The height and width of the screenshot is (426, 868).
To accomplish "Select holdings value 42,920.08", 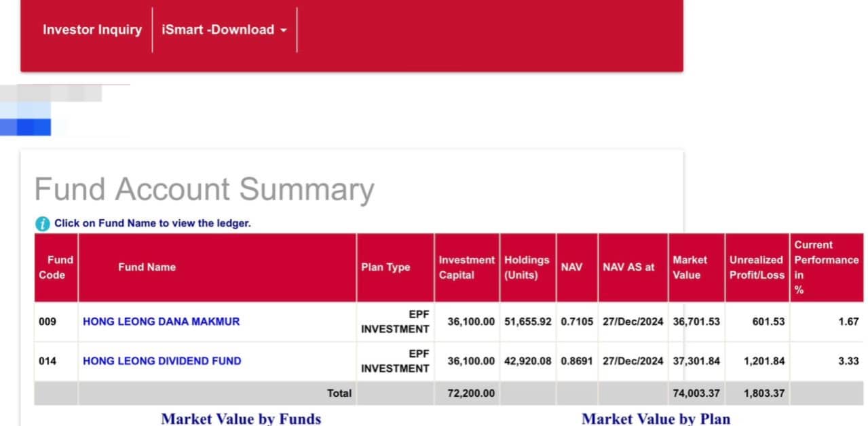I will 527,361.
